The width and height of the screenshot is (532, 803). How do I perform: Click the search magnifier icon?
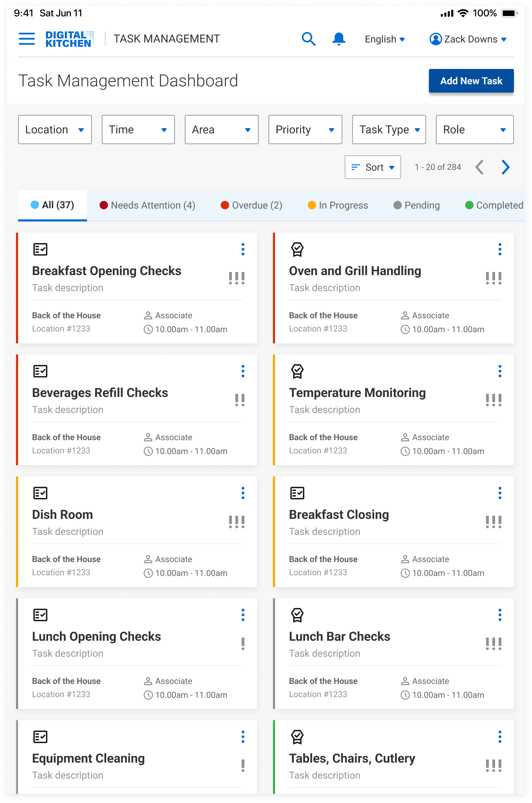(x=308, y=39)
